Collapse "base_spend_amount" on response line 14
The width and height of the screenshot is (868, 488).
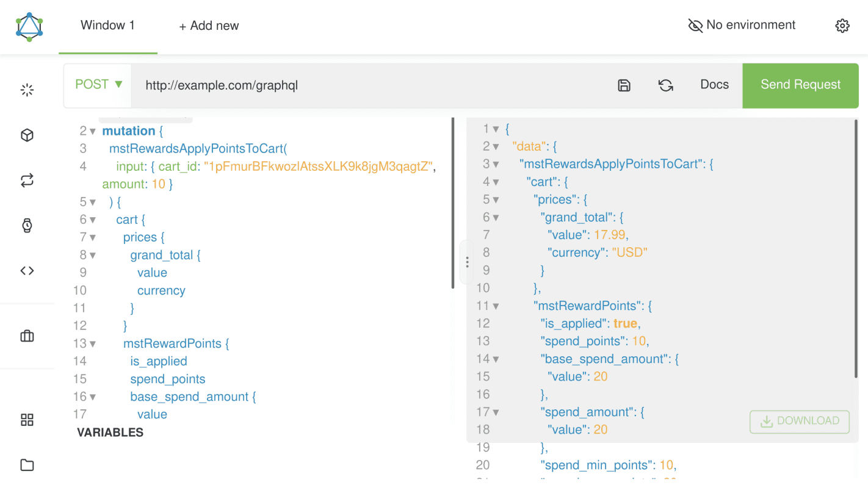[496, 359]
